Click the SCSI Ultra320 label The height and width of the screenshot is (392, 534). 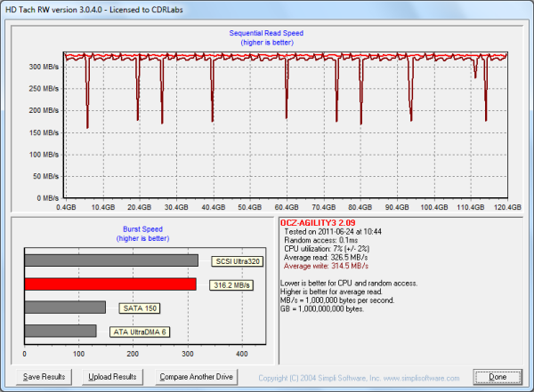coord(236,261)
